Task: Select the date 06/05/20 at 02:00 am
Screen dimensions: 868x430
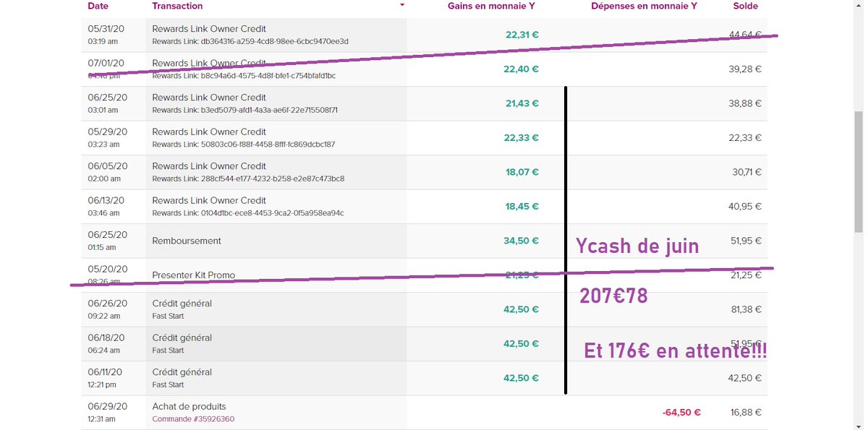Action: point(107,172)
